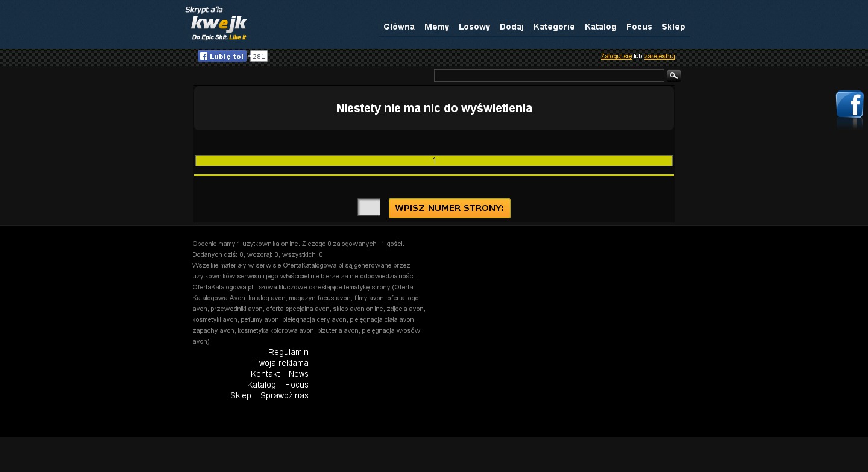Click Sklep in the top navigation
Image resolution: width=868 pixels, height=472 pixels.
point(673,27)
